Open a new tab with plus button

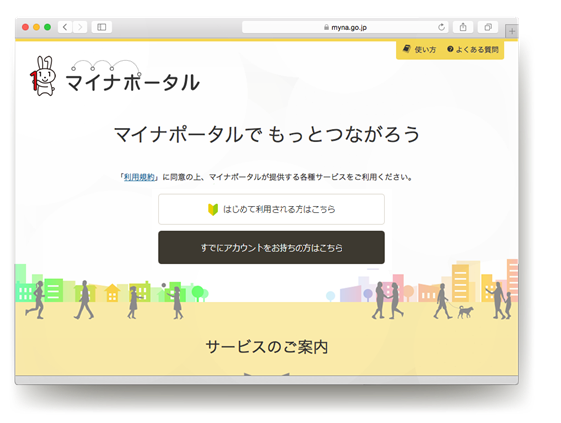[512, 31]
